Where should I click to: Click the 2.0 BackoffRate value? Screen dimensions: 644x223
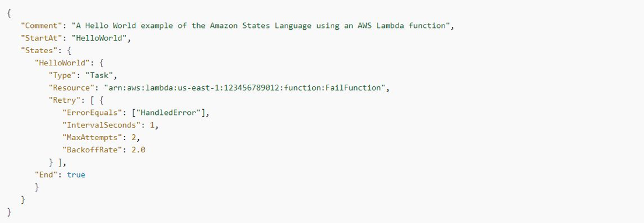tap(138, 150)
